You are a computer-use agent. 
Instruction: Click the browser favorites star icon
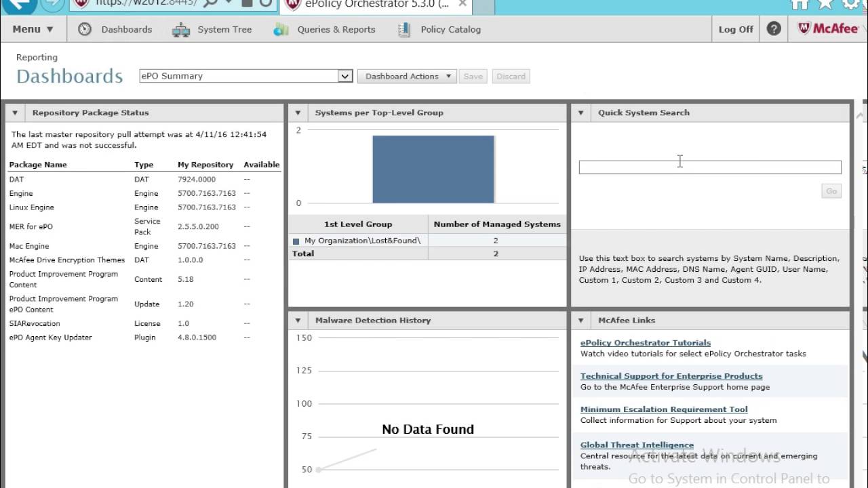pyautogui.click(x=825, y=4)
